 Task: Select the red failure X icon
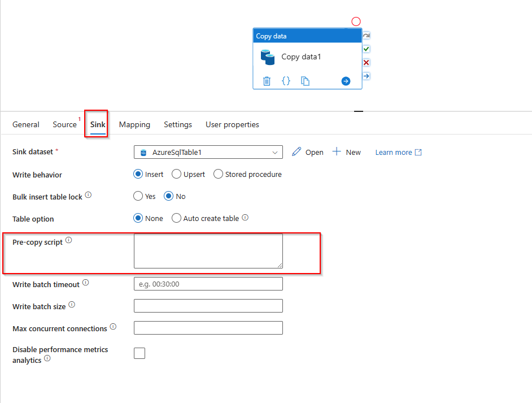click(367, 62)
